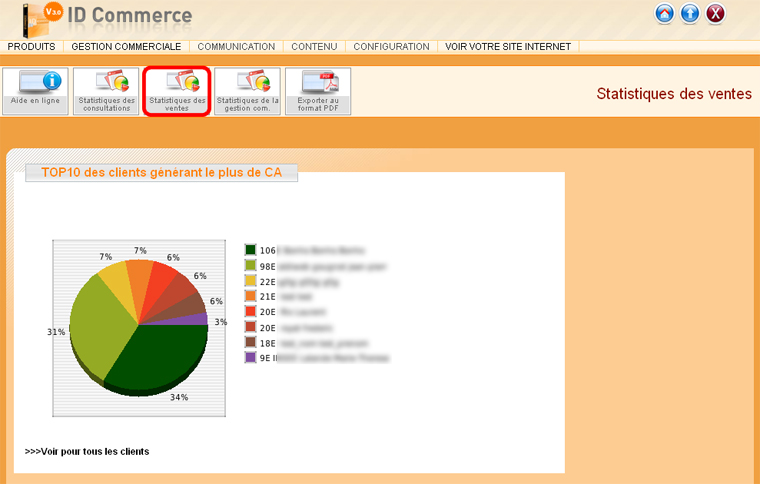Click the brown legend swatch for 18E
The width and height of the screenshot is (760, 484).
[250, 342]
